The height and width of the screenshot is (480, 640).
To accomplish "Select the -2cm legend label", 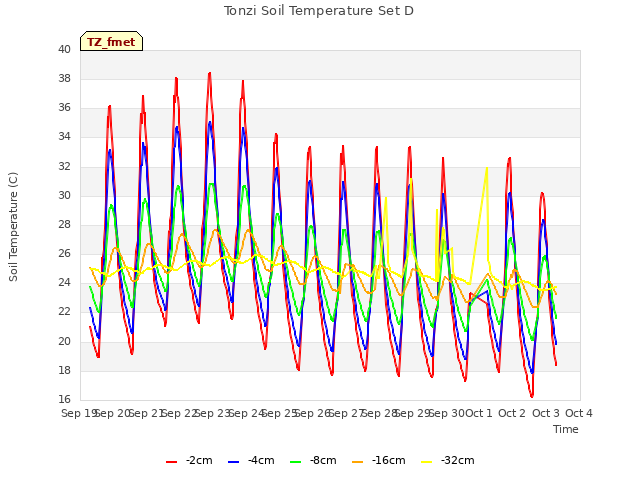I will pyautogui.click(x=199, y=460).
